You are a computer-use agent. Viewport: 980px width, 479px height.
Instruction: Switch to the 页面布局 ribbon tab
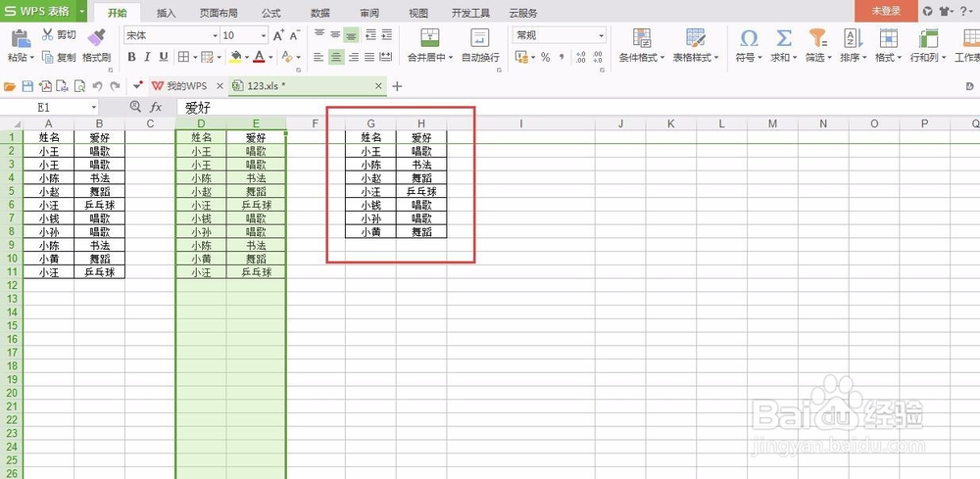tap(219, 13)
